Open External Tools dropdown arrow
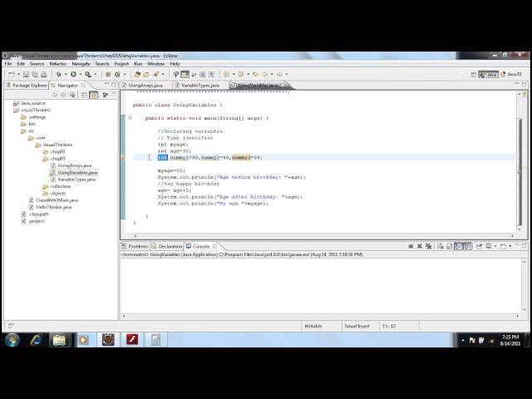 (96, 74)
